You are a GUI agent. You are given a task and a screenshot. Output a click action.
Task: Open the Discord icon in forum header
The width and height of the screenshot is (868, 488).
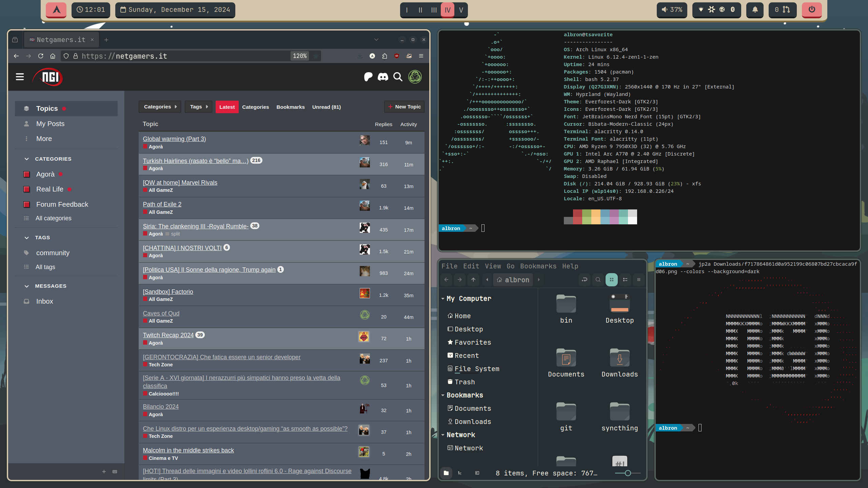click(383, 77)
